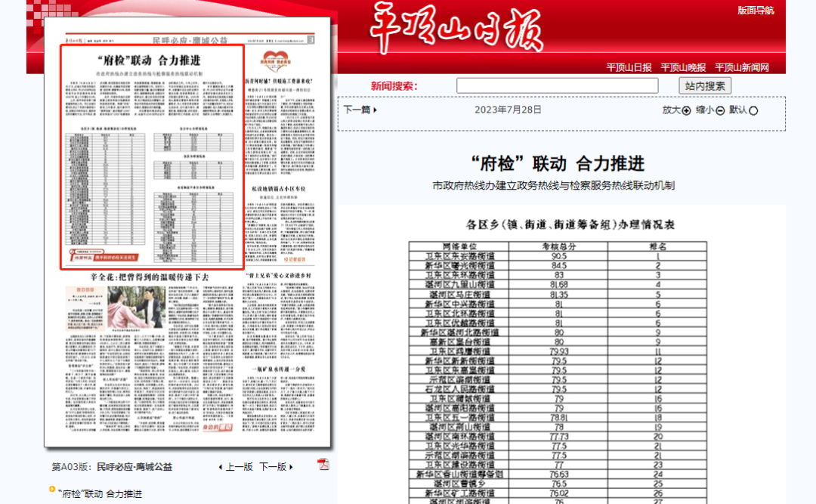Click table row 新华区曙光街街道
Screen dimensions: 816x504
558,265
